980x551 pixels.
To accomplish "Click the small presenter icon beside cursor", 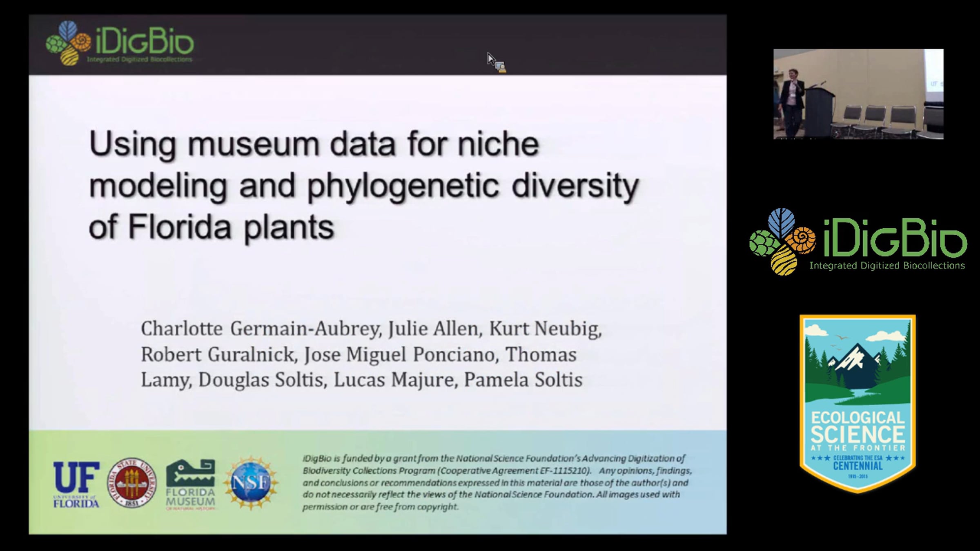I will click(501, 67).
